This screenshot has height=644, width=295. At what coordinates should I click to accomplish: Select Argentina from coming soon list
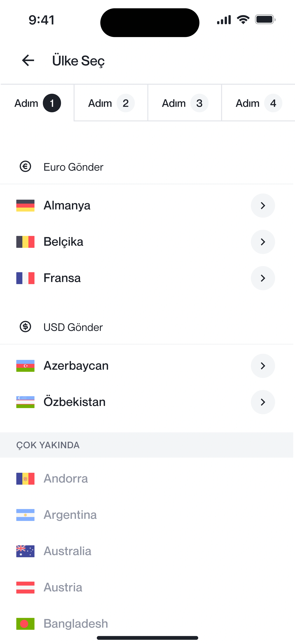pos(70,515)
